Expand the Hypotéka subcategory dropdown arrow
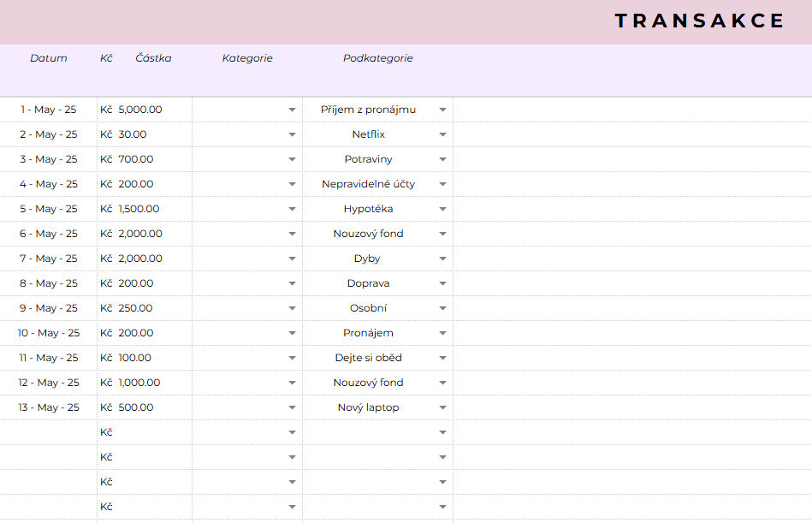 click(x=442, y=210)
